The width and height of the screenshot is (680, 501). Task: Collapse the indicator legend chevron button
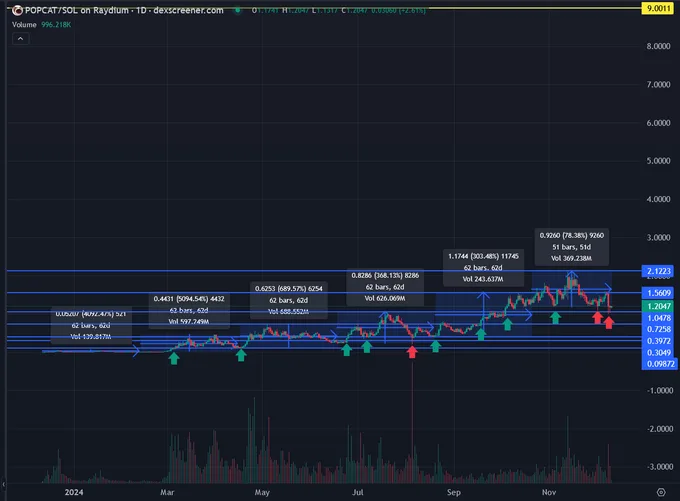[20, 39]
